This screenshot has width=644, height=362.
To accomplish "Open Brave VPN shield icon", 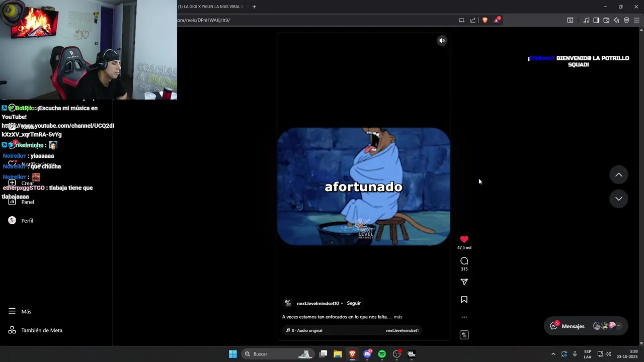I will coord(626,20).
